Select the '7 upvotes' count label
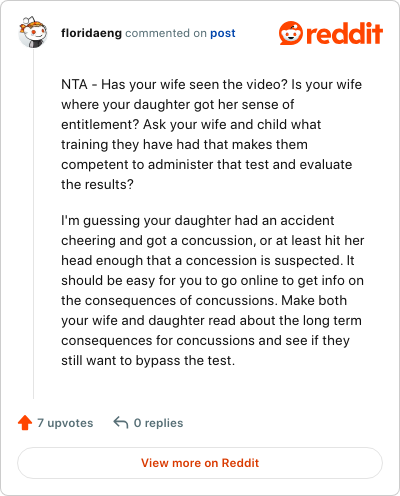Image resolution: width=400 pixels, height=496 pixels. tap(65, 423)
